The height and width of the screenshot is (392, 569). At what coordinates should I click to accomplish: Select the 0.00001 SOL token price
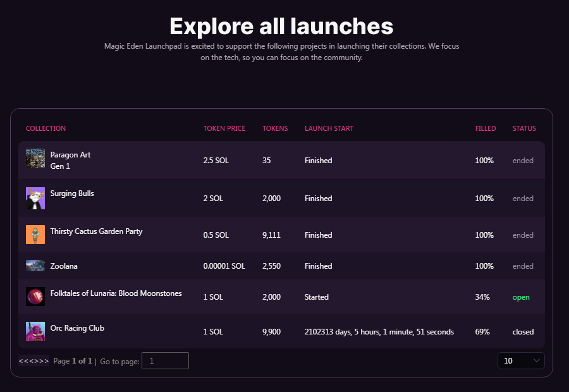click(224, 266)
